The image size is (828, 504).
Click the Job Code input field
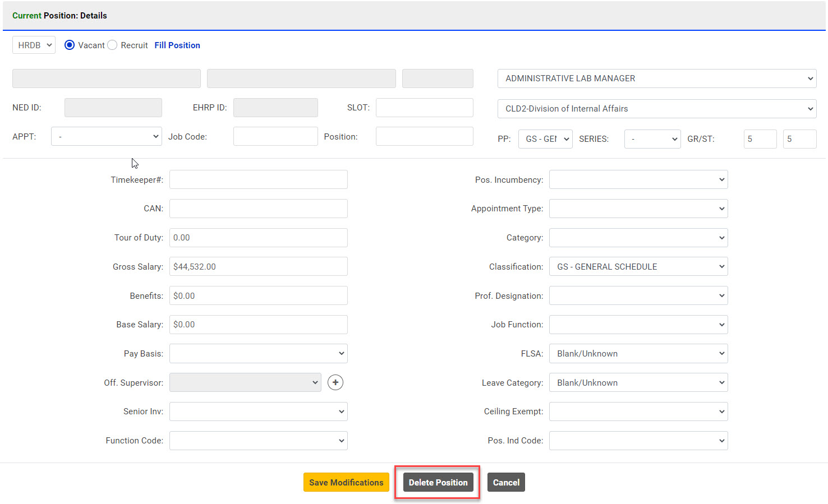[x=275, y=136]
